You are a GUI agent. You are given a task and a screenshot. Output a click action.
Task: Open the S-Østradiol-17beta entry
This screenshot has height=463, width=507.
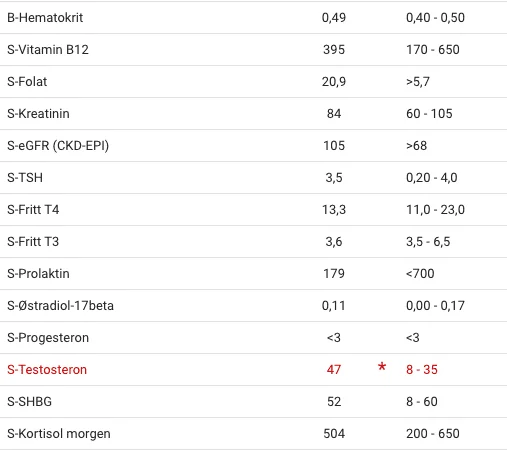(x=253, y=306)
